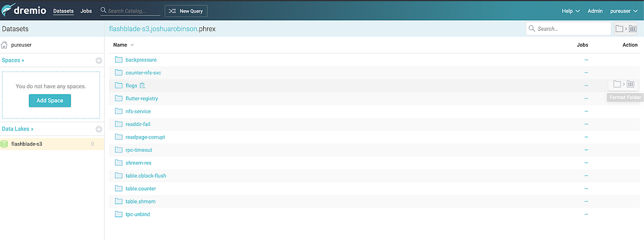Open the Admin page
The width and height of the screenshot is (644, 240).
pos(595,11)
